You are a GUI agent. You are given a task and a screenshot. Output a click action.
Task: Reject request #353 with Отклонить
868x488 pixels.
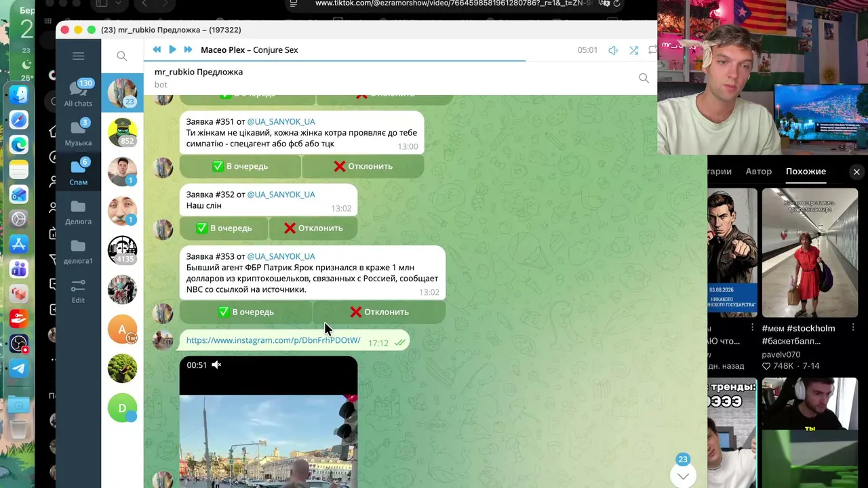pos(379,312)
